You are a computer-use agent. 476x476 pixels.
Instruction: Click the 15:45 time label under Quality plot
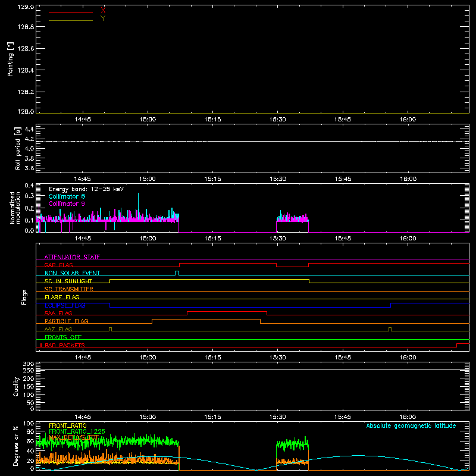[x=343, y=417]
